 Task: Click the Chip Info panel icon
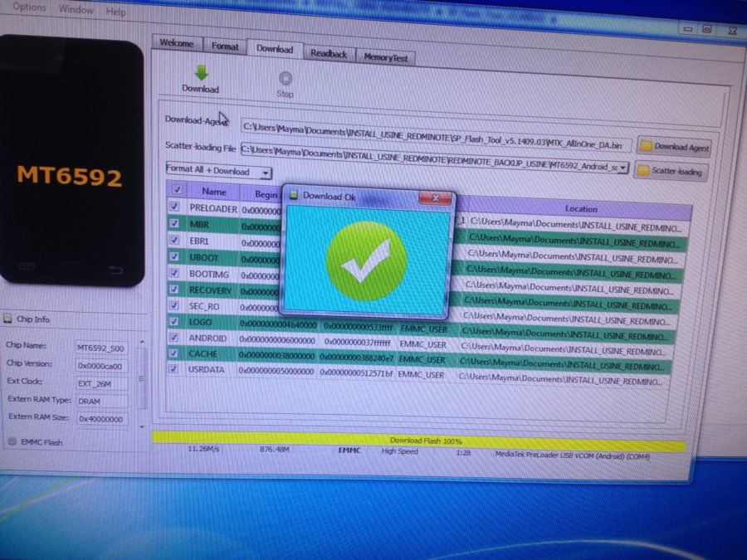pos(7,319)
